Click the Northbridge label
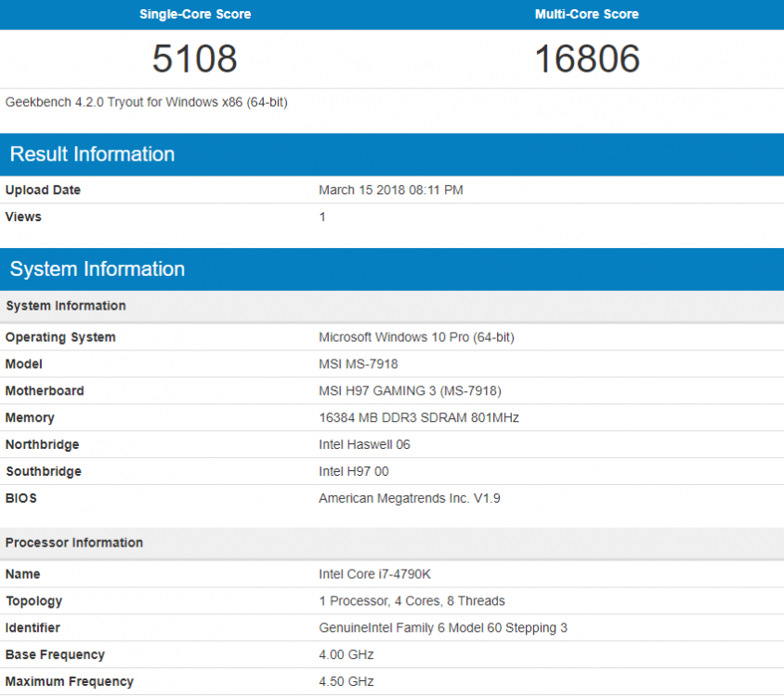Image resolution: width=784 pixels, height=697 pixels. click(x=43, y=444)
